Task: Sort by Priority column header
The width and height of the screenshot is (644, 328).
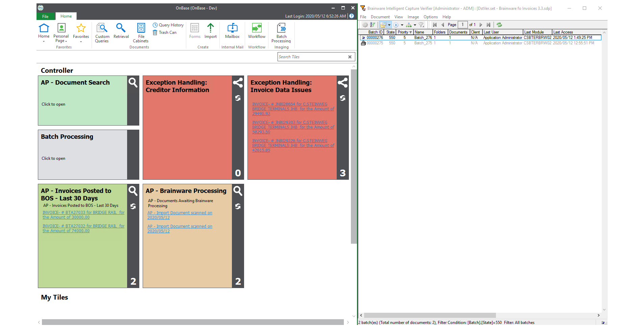Action: coord(405,32)
